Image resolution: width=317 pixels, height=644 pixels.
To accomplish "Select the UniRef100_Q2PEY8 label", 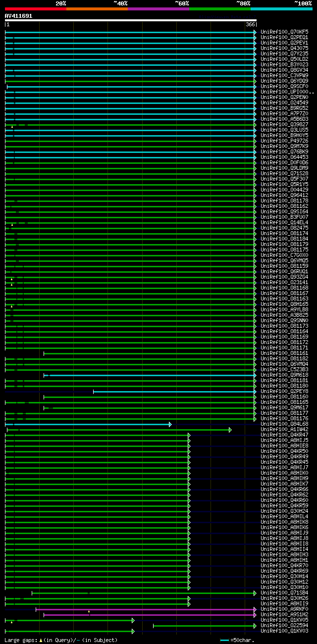I will pyautogui.click(x=284, y=391).
